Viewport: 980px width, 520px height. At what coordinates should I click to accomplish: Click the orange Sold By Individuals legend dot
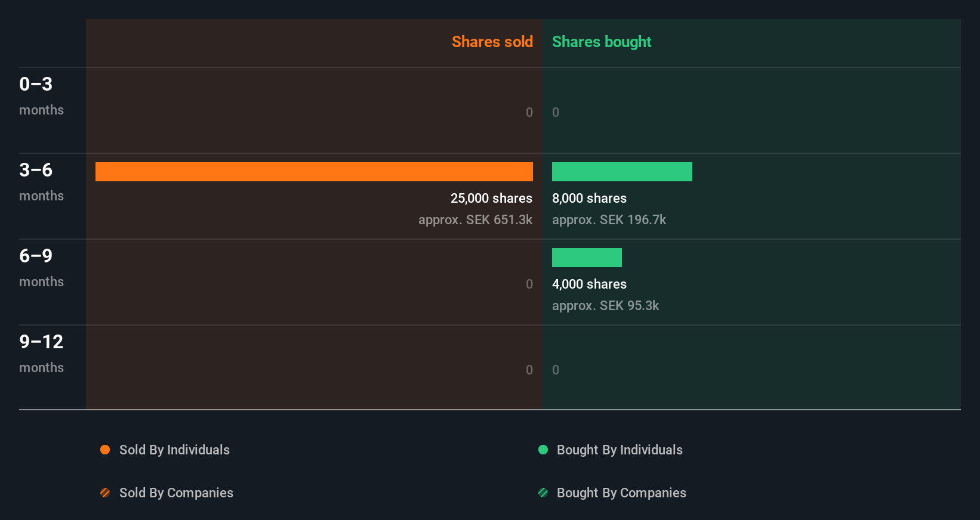[105, 450]
